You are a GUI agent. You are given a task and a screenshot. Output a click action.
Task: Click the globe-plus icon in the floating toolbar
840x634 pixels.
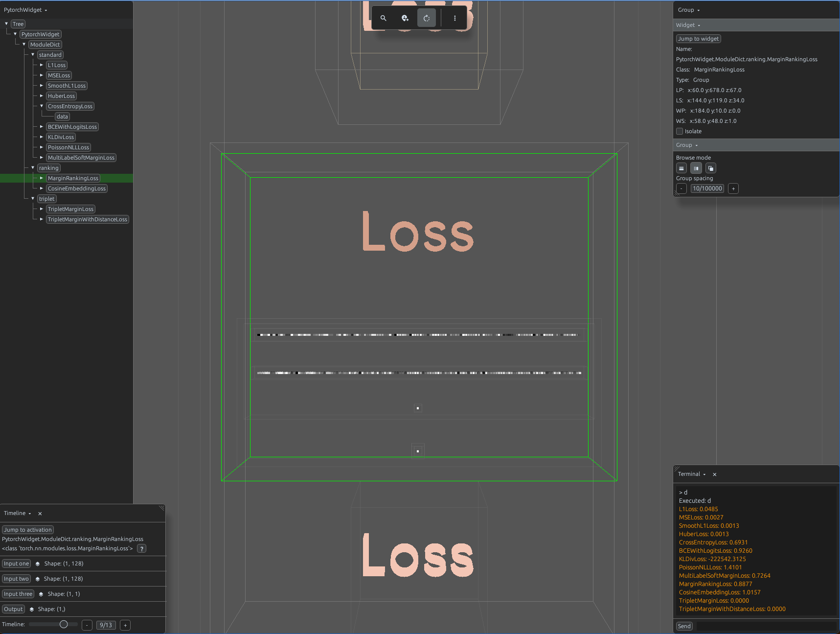pyautogui.click(x=405, y=18)
